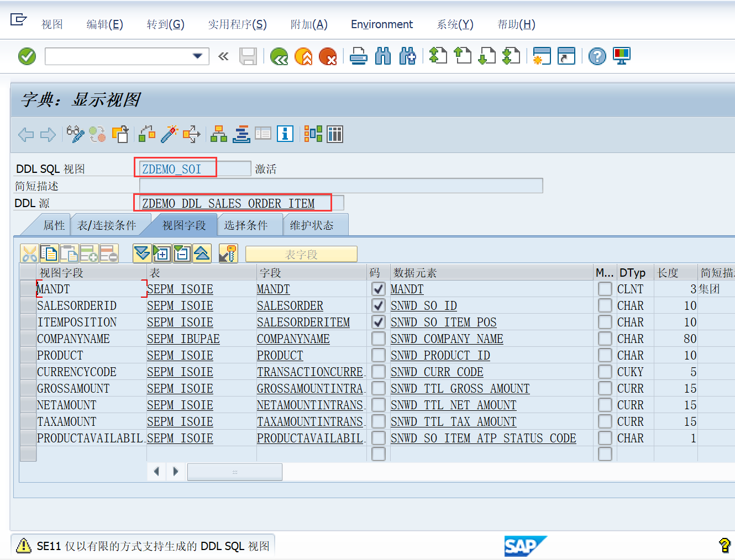The image size is (735, 560).
Task: Open the SNWD_SO_ID data element link
Action: coord(424,305)
